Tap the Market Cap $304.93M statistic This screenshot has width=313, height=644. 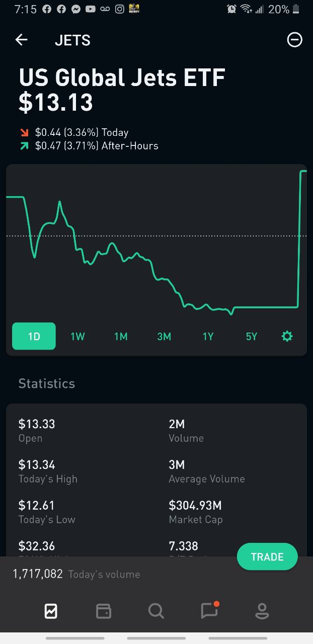(x=196, y=512)
